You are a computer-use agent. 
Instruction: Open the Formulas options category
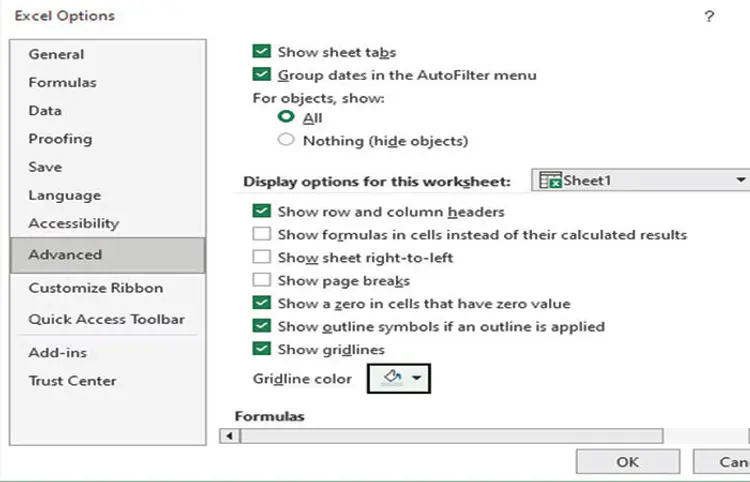(62, 82)
